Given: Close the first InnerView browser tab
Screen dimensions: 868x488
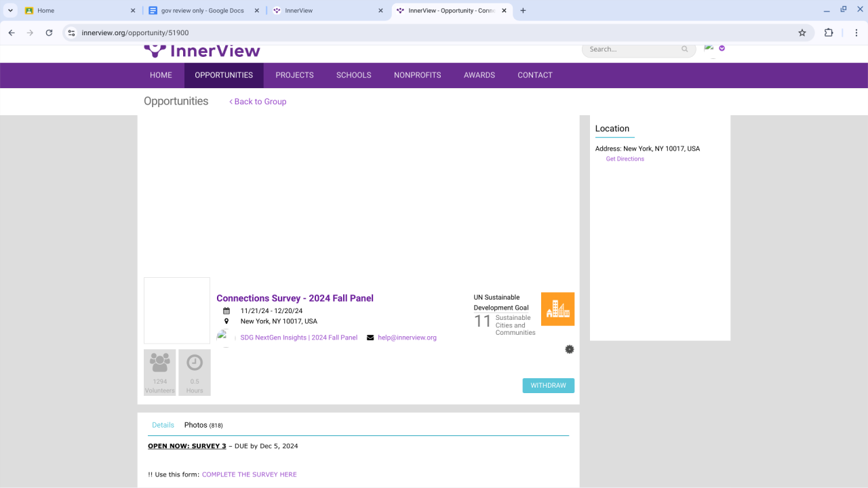Looking at the screenshot, I should coord(380,11).
